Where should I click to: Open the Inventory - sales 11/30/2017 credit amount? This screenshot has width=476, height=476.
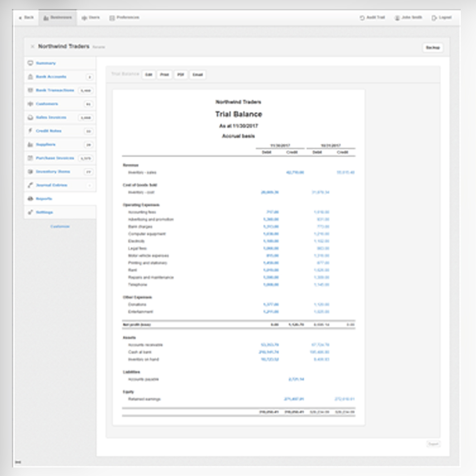[x=295, y=172]
